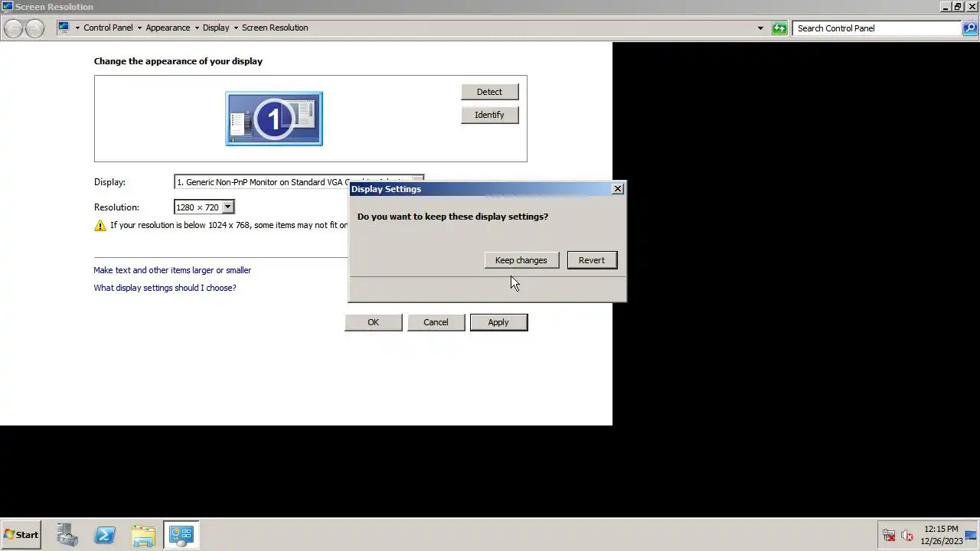Launch PowerShell from taskbar
This screenshot has width=980, height=551.
tap(105, 535)
